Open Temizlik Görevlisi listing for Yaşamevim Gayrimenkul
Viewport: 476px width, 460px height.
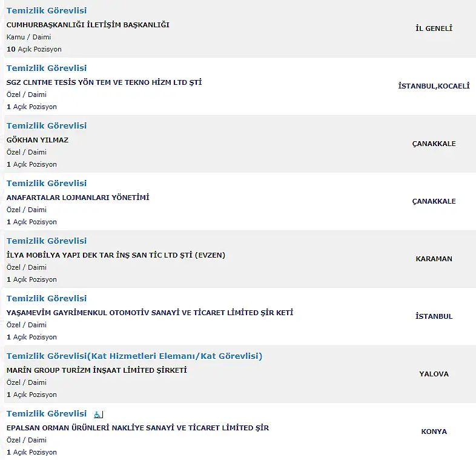click(x=47, y=298)
